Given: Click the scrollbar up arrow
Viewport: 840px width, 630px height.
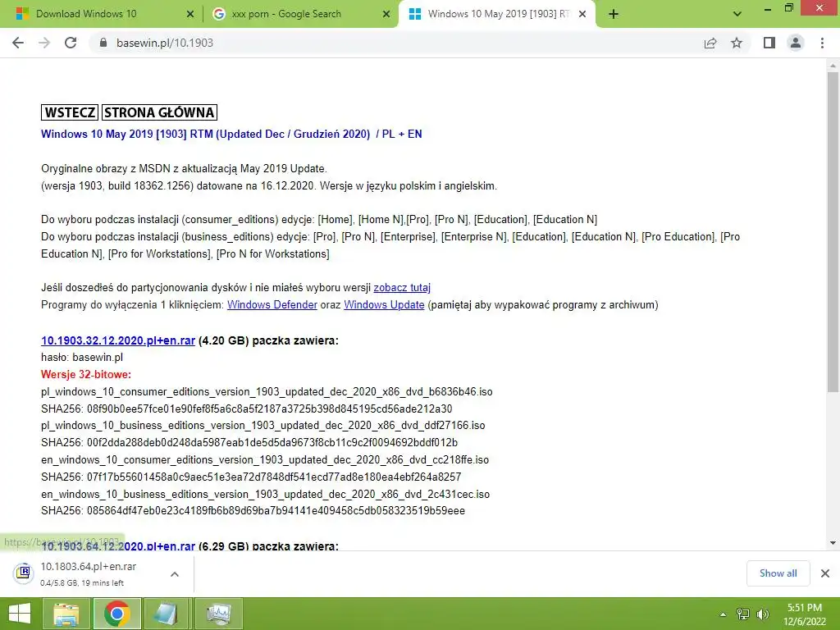Looking at the screenshot, I should 833,66.
